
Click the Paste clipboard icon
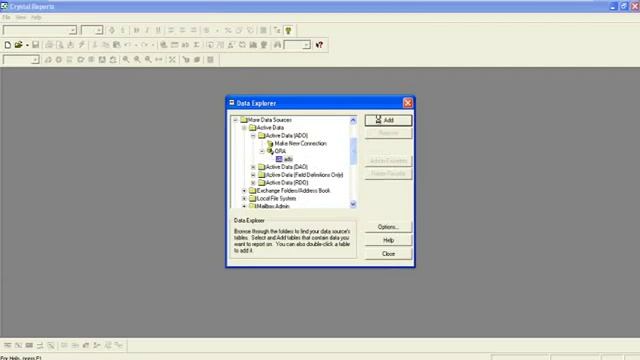[x=117, y=45]
